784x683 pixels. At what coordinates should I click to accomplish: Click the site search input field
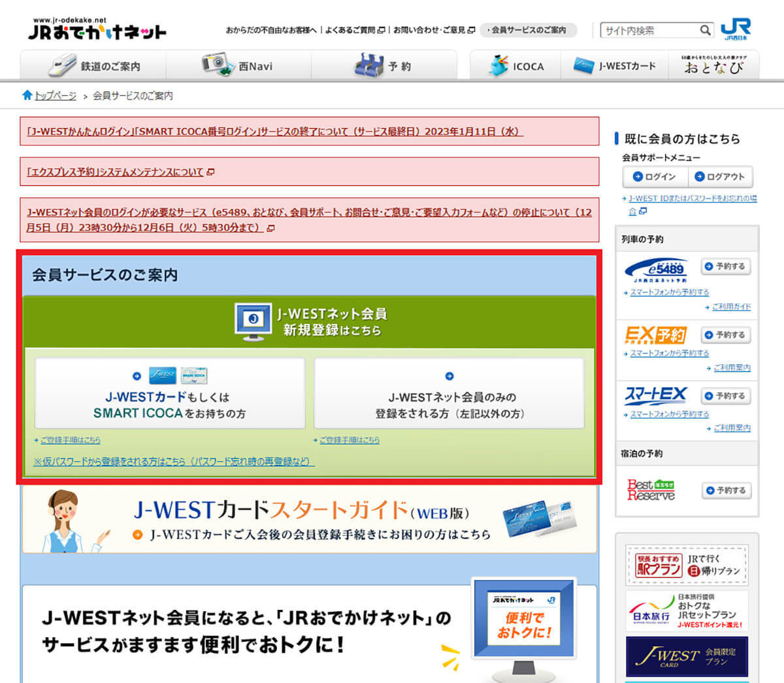tap(649, 30)
